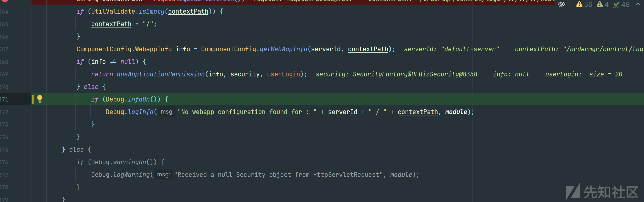Image resolution: width=644 pixels, height=202 pixels.
Task: Click the warningOn method on Debug call
Action: (x=130, y=162)
